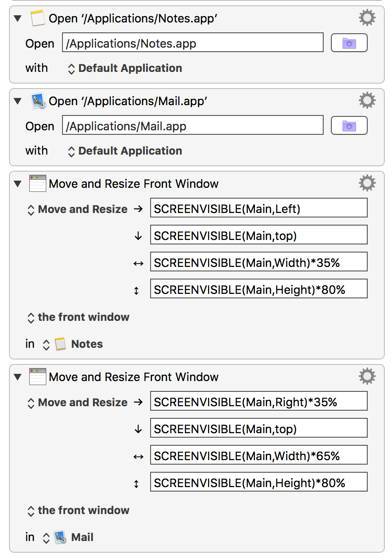The height and width of the screenshot is (559, 392).
Task: Collapse the Move and Resize action for Notes
Action: click(x=18, y=184)
